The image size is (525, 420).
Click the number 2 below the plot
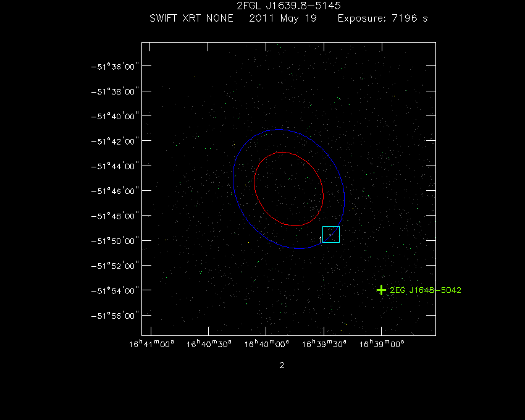282,365
